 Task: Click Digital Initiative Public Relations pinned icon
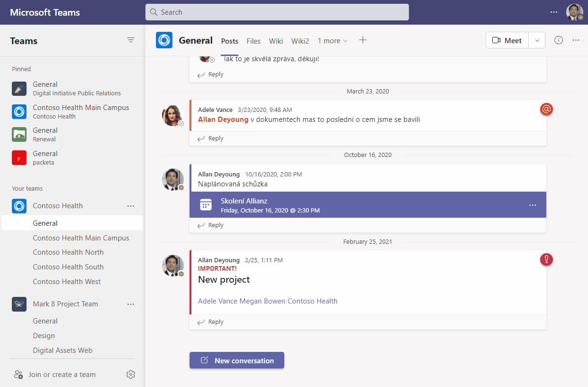(x=19, y=88)
